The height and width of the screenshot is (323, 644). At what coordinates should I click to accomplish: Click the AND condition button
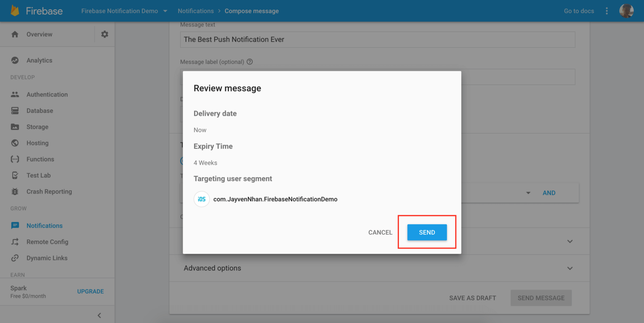pos(549,193)
